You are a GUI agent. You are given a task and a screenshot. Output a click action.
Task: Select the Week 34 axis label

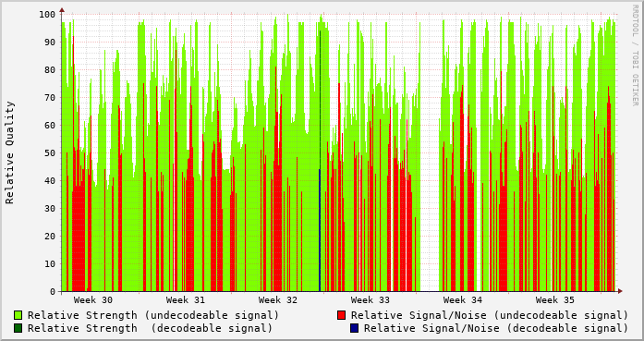pos(463,300)
